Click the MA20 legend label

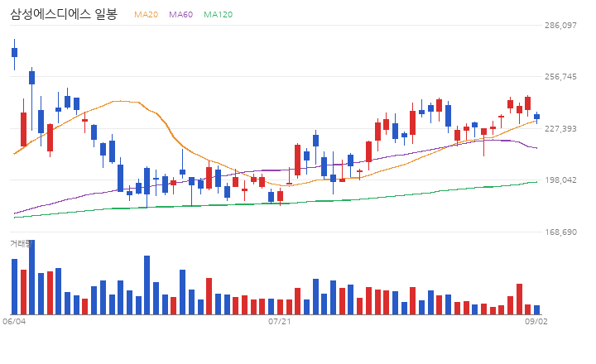(x=146, y=14)
